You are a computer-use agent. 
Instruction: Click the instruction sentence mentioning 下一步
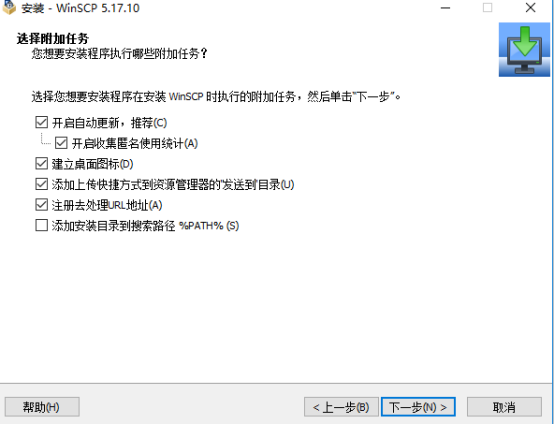(x=216, y=96)
